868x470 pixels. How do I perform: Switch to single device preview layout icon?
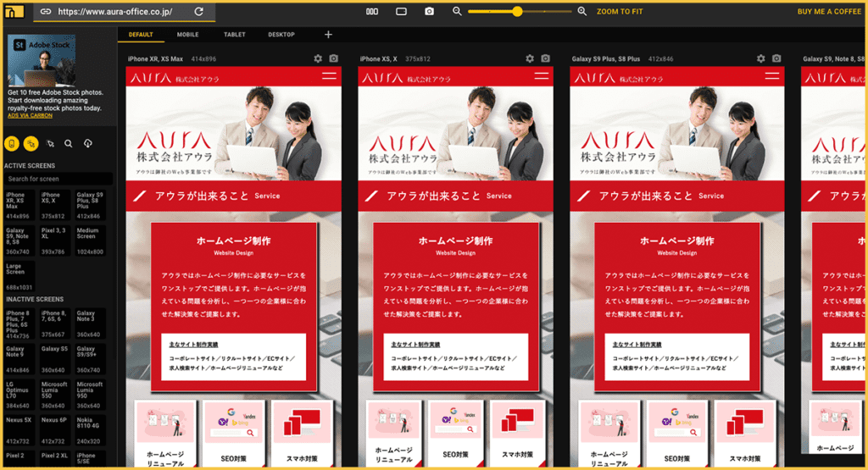coord(401,12)
